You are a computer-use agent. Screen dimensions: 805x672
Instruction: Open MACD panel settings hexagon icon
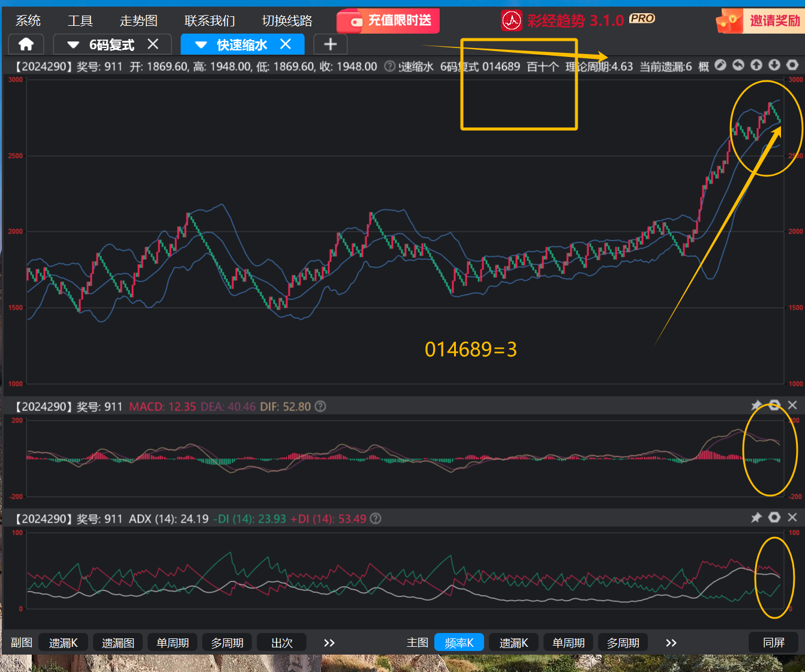click(x=774, y=406)
